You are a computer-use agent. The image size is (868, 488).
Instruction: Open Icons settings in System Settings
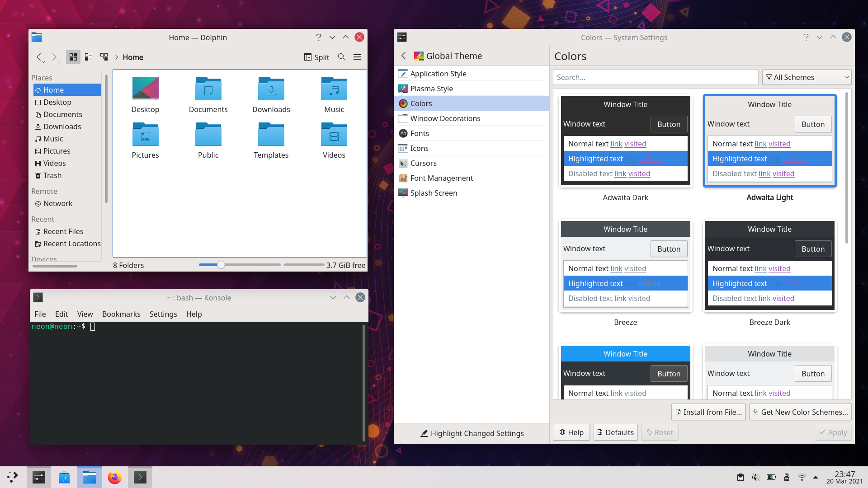pos(472,148)
